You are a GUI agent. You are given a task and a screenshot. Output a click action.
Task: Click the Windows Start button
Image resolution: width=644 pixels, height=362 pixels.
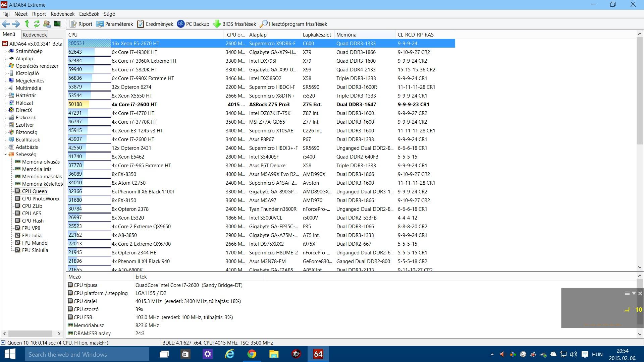[x=10, y=354]
